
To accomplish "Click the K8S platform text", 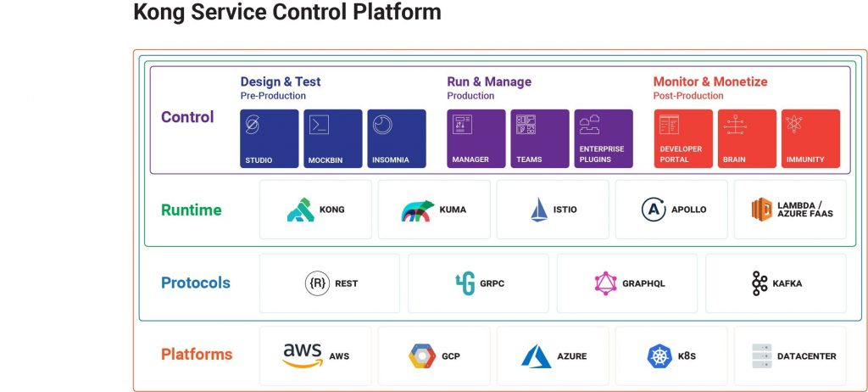I will (687, 356).
